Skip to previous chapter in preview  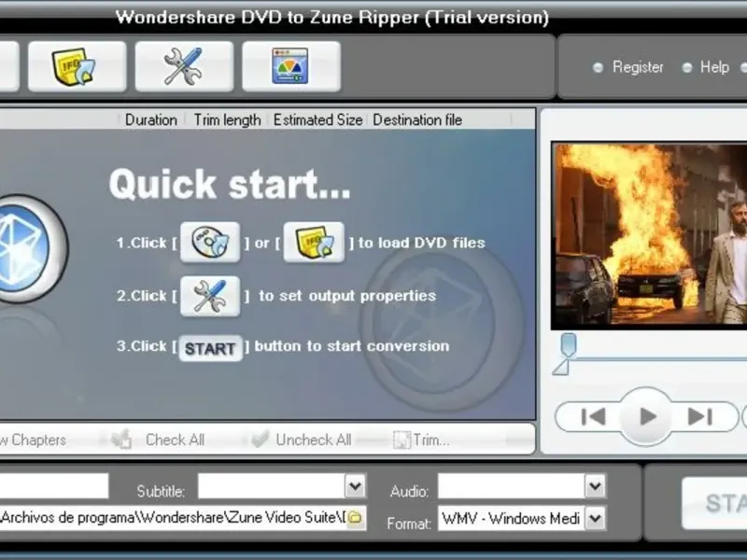coord(594,416)
